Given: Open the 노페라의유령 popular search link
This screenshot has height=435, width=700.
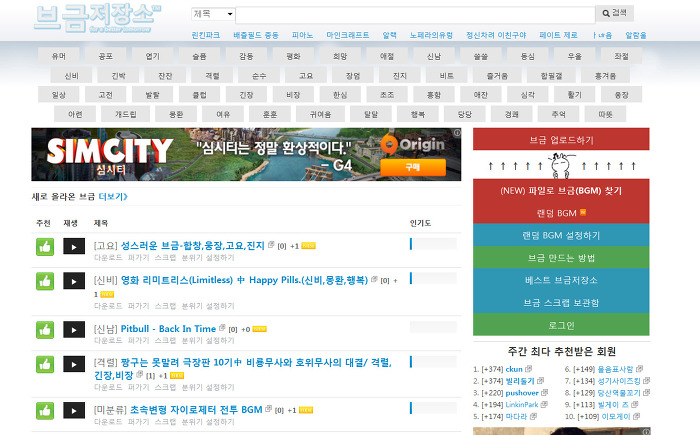Looking at the screenshot, I should [431, 35].
